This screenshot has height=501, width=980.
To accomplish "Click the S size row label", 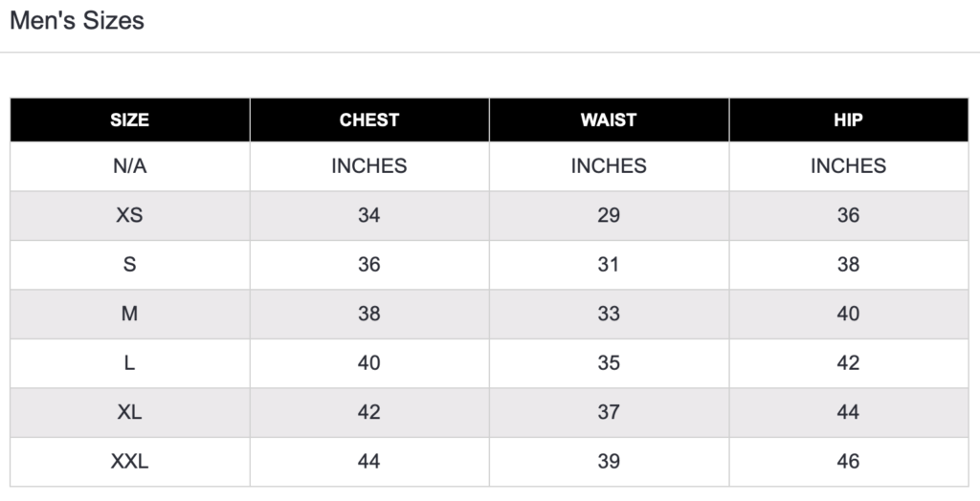I will (129, 265).
